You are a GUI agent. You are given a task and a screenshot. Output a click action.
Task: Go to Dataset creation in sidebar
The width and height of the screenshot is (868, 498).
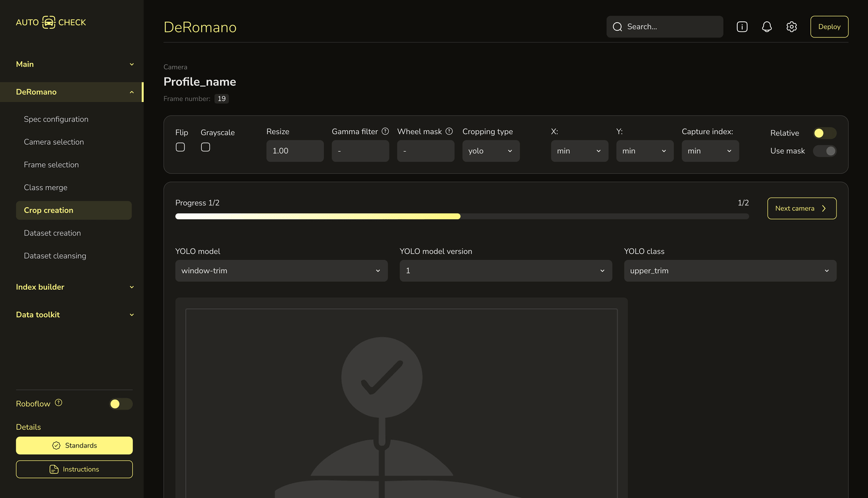point(52,233)
